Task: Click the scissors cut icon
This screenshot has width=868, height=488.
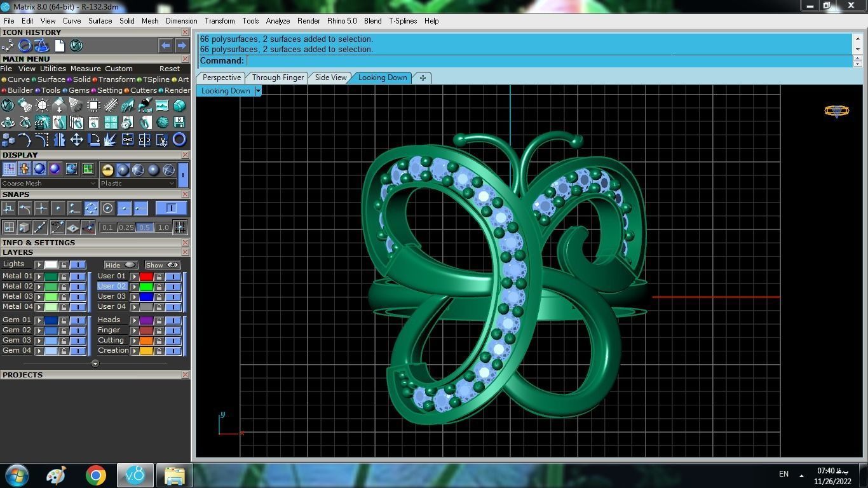Action: tap(162, 139)
